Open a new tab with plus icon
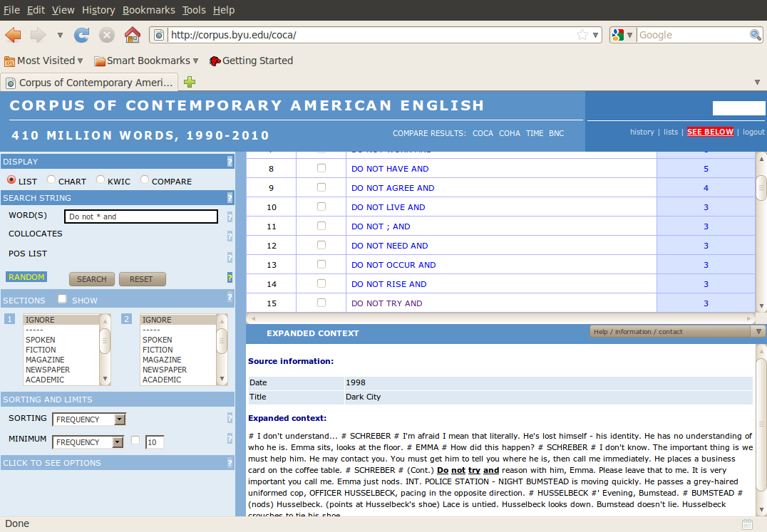Image resolution: width=767 pixels, height=532 pixels. 190,83
